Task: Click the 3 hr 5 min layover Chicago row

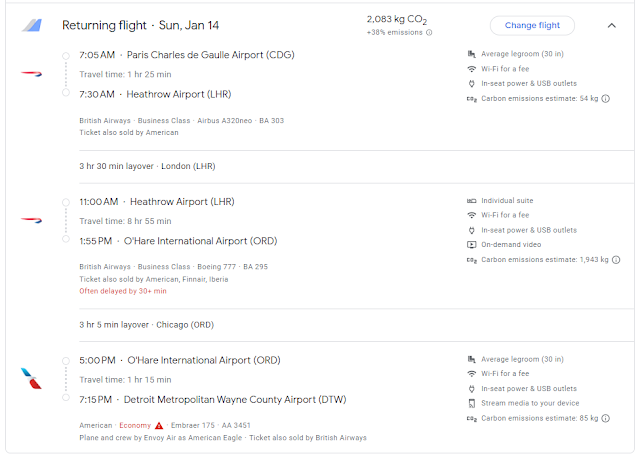Action: pos(148,325)
